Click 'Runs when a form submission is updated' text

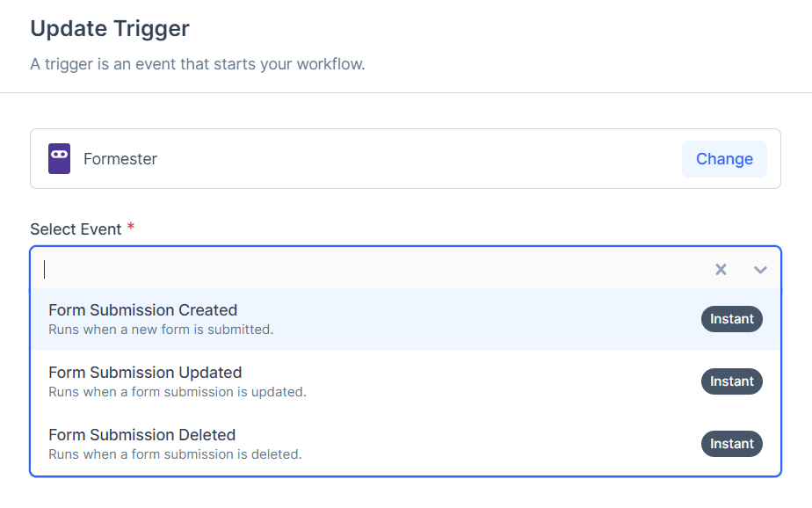[x=177, y=392]
